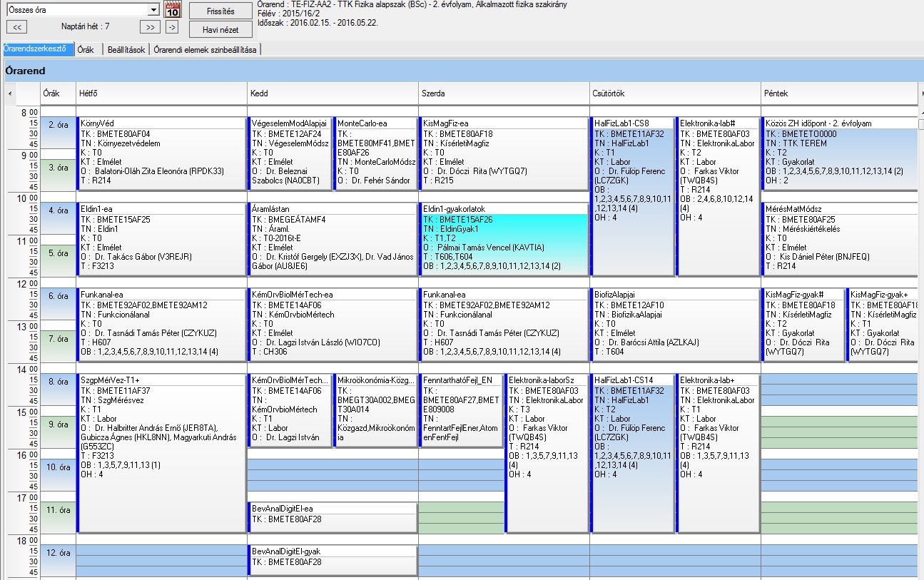The image size is (924, 580).
Task: Select the MérésMatMódsz class block
Action: point(839,239)
